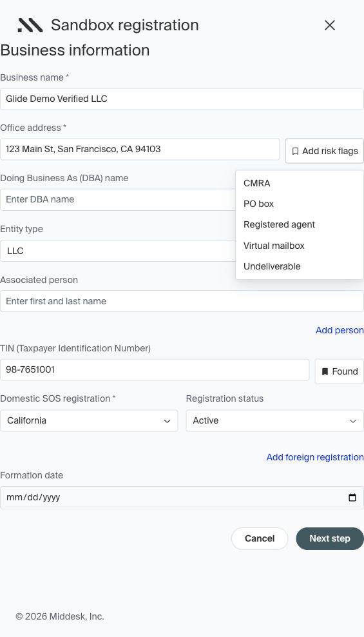Click the TIN (Taxpayer Identification Number) label

pyautogui.click(x=75, y=348)
